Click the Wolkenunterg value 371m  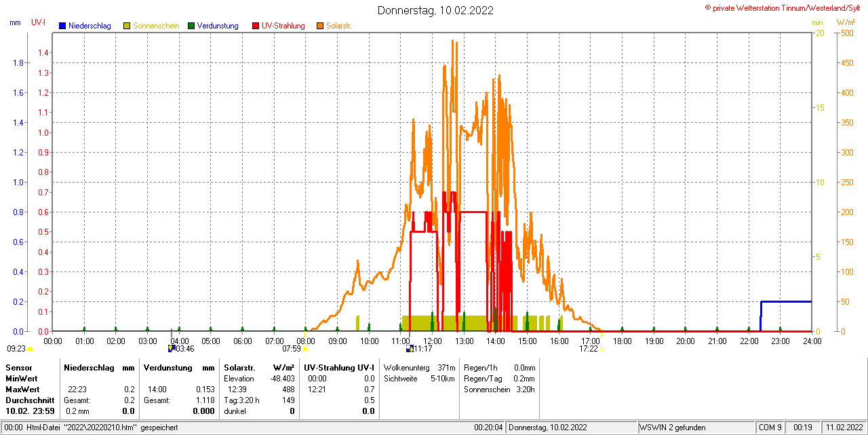click(446, 367)
